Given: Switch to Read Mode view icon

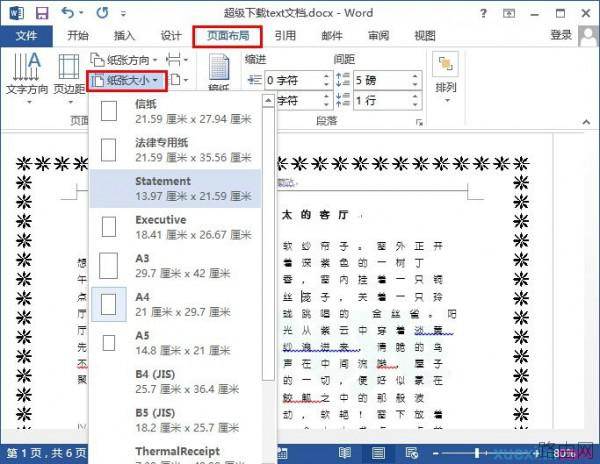Looking at the screenshot, I should coord(344,453).
